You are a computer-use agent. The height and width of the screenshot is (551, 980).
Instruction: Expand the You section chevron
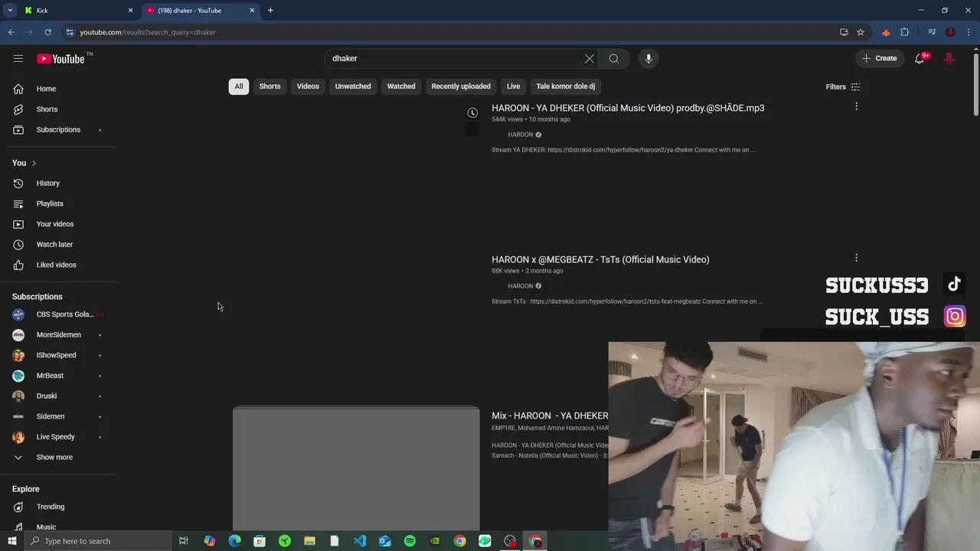[x=34, y=163]
